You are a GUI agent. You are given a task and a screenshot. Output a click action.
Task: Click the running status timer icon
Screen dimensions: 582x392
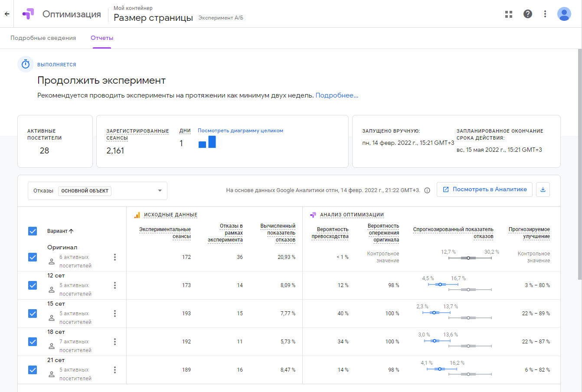click(26, 64)
